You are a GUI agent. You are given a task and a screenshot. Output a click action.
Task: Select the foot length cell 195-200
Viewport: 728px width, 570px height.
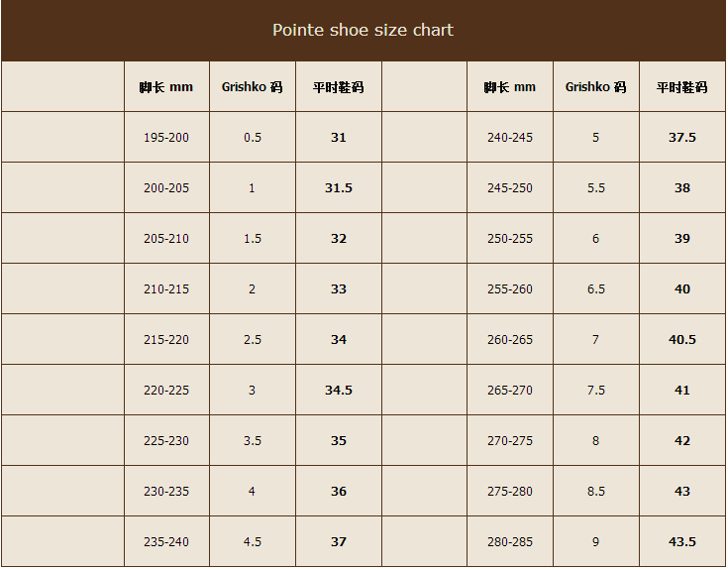pos(166,138)
